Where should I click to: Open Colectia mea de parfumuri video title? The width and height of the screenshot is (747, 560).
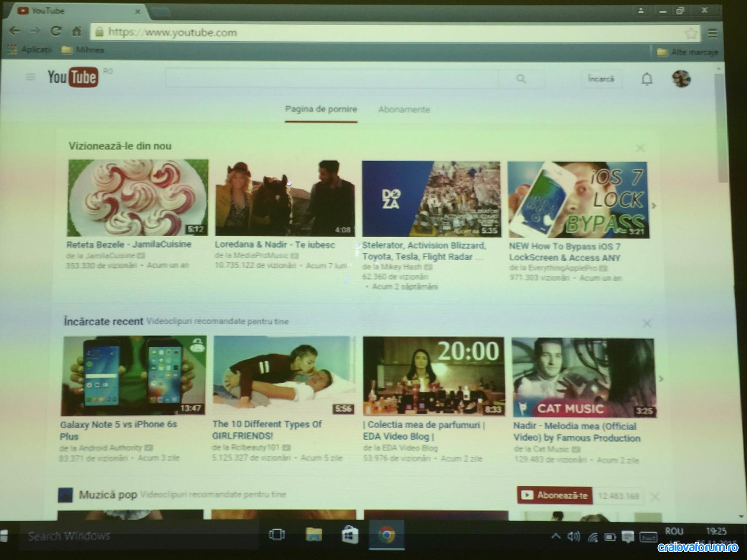tap(424, 430)
